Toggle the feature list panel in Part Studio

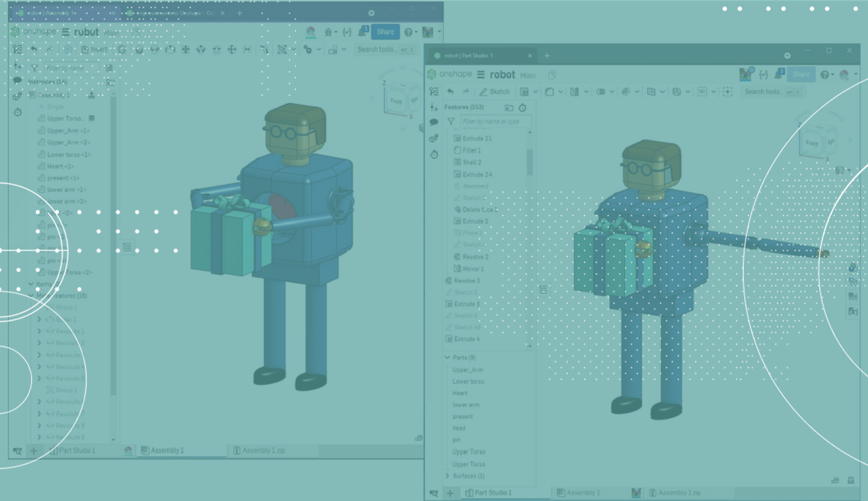point(433,92)
